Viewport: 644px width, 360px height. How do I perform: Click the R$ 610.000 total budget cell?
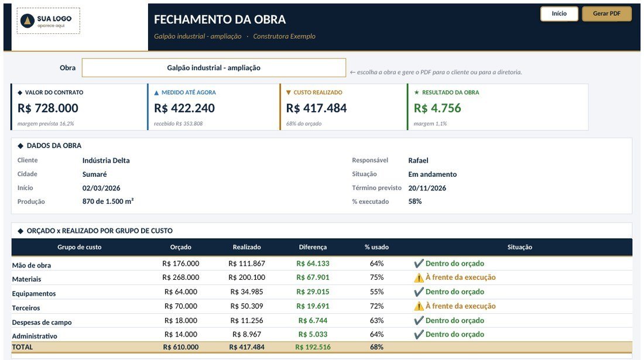(181, 347)
